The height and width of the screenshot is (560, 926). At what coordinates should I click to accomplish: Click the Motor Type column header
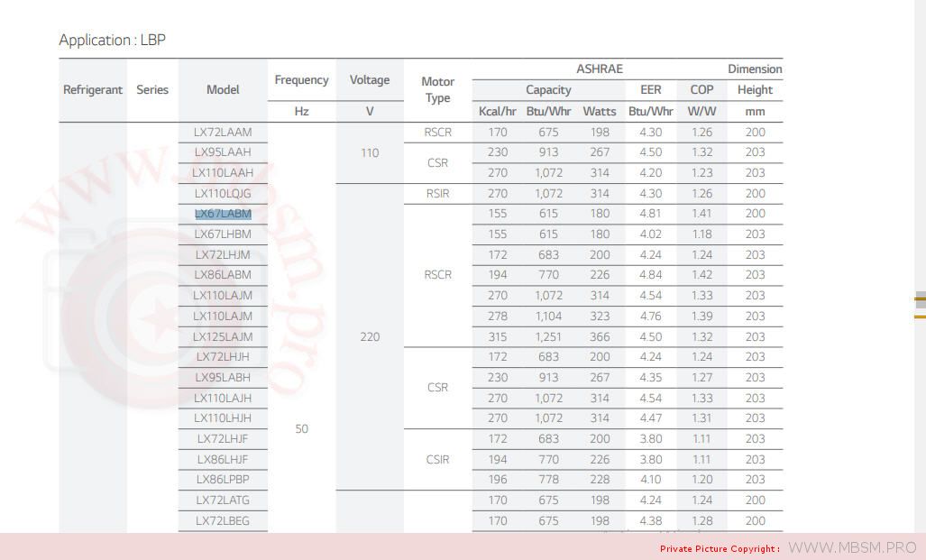(437, 90)
